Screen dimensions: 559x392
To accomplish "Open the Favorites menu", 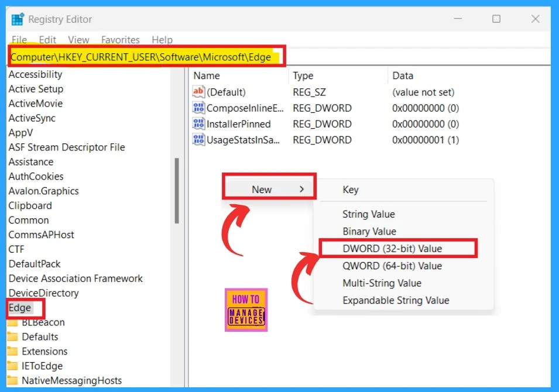I will pyautogui.click(x=120, y=40).
